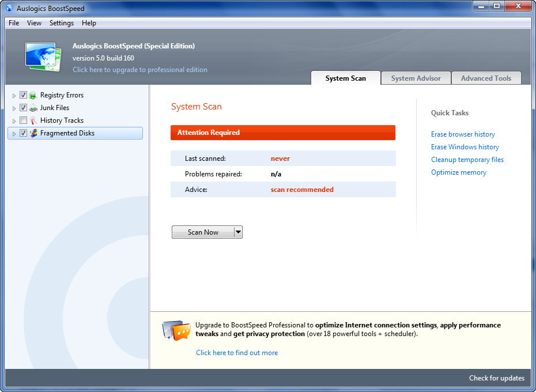This screenshot has width=536, height=392.
Task: Click the 'Last scanned:' label
Action: 205,159
